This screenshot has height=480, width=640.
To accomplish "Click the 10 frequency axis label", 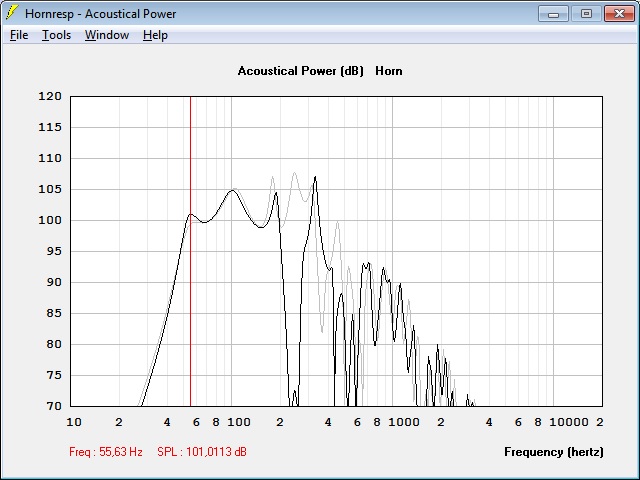I will coord(74,422).
